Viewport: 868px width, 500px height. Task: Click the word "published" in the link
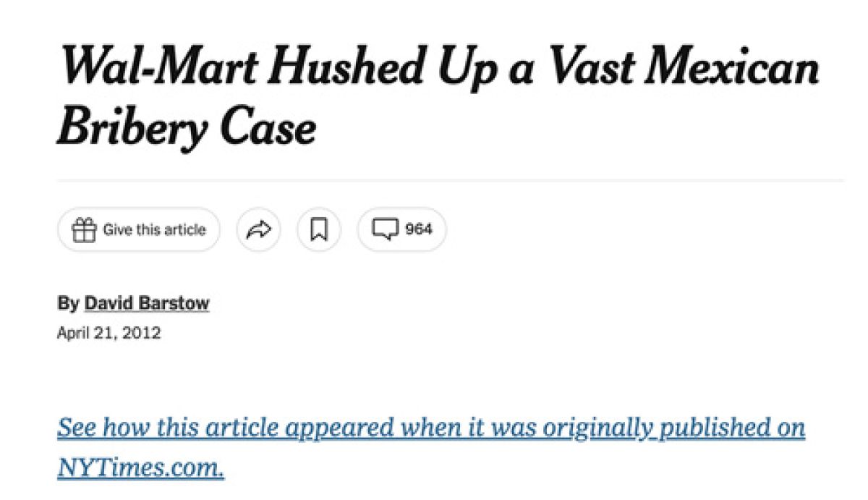click(712, 428)
